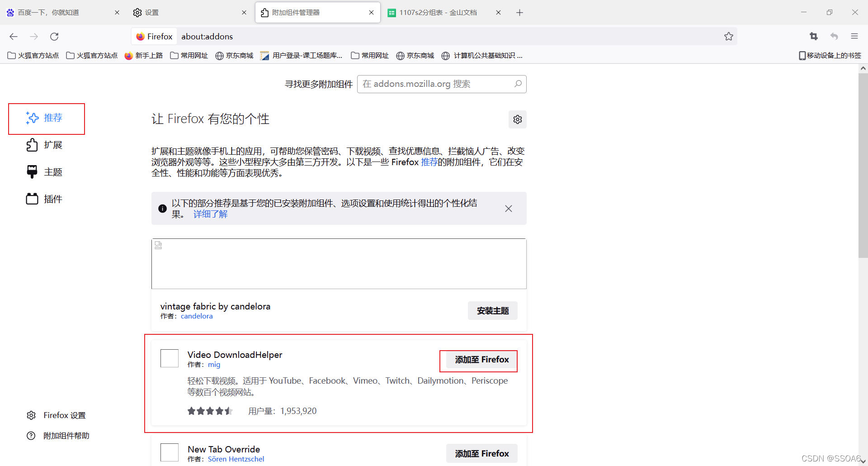Open the first 火狐官方站点 bookmark folder
This screenshot has height=466, width=868.
(33, 56)
